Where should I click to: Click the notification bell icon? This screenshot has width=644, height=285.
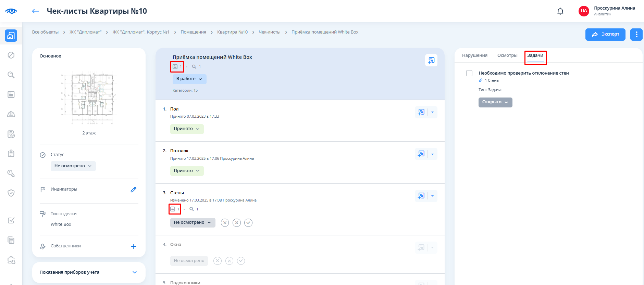coord(560,11)
